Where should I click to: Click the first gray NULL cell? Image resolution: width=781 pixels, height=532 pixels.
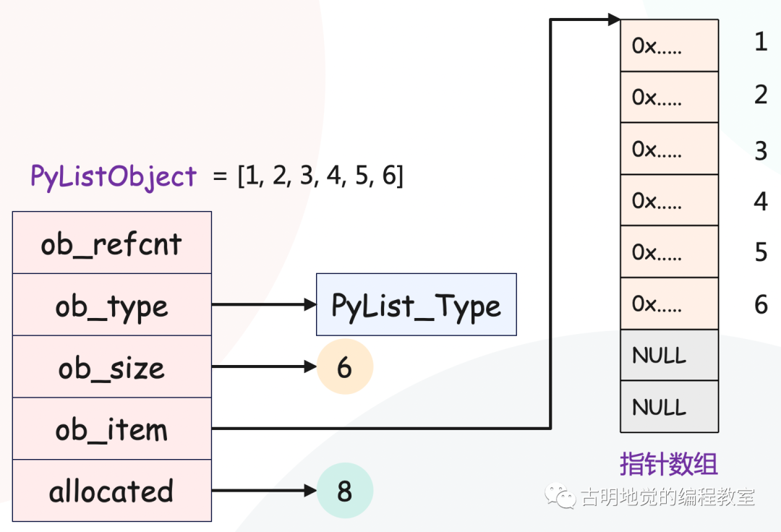point(670,356)
